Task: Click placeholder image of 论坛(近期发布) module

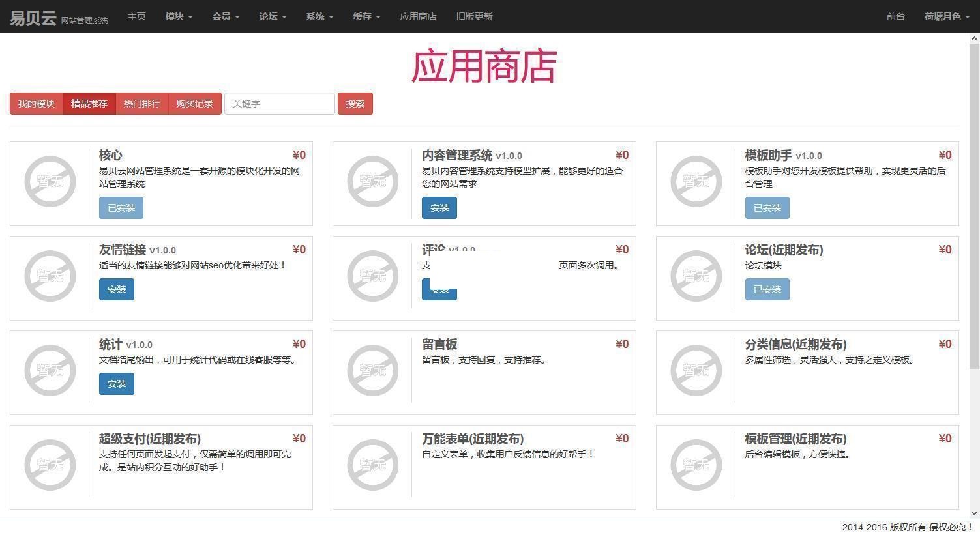Action: click(x=696, y=276)
